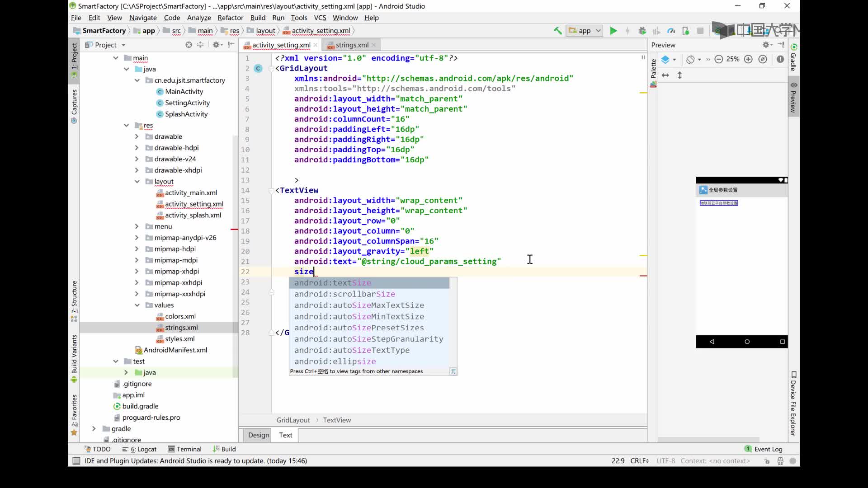Open the Event Log

pos(764,449)
